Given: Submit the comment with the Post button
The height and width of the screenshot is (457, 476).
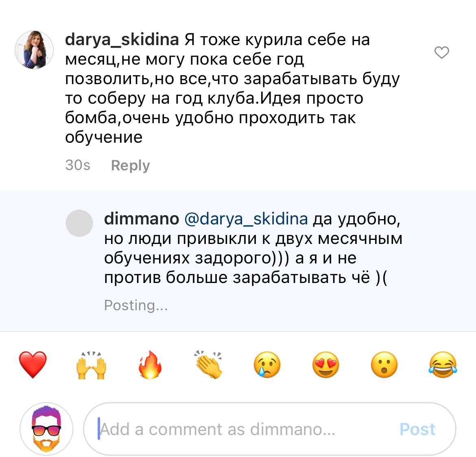Looking at the screenshot, I should [417, 429].
